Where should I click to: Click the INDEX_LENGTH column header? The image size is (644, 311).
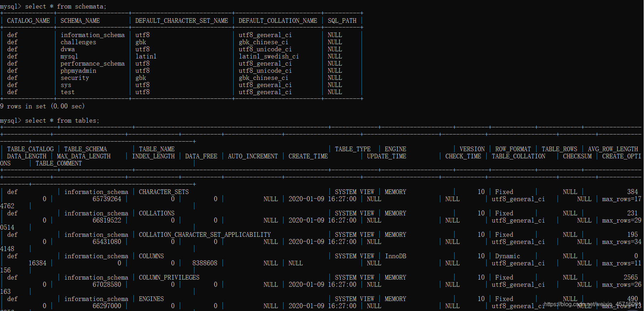(x=153, y=156)
